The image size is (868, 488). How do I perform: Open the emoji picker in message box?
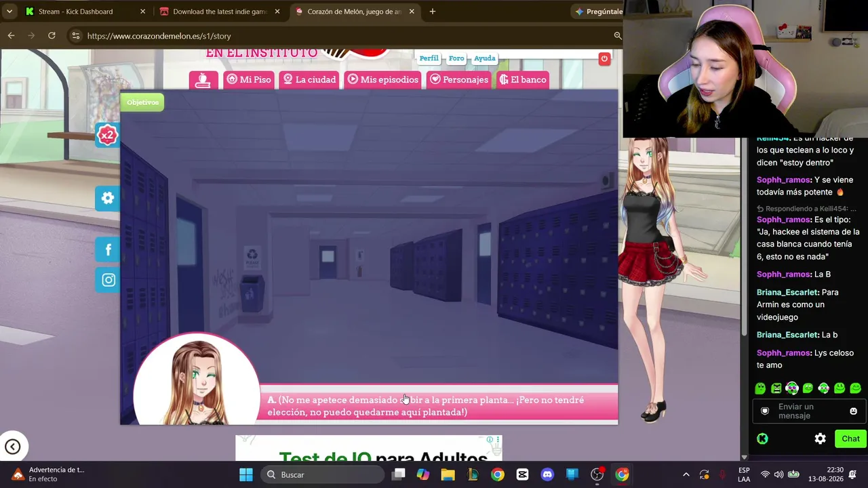pyautogui.click(x=853, y=411)
